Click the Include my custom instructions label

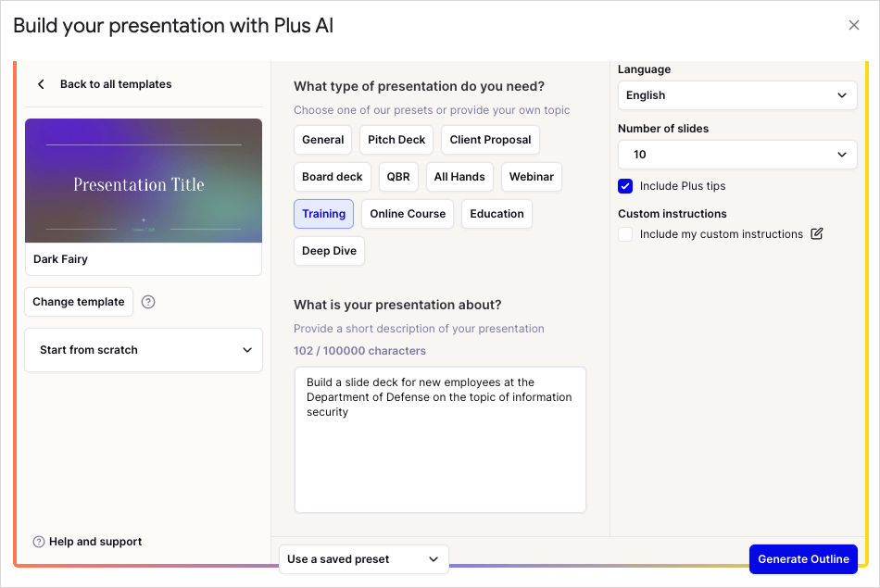[x=722, y=234]
